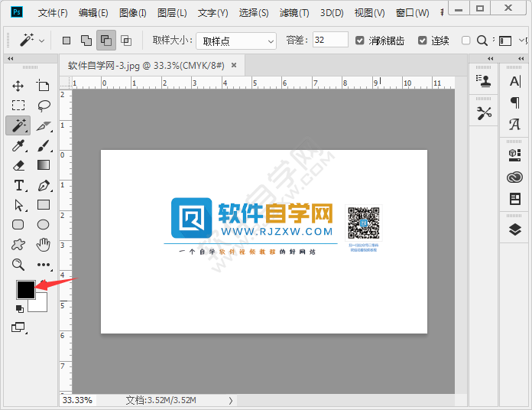
Task: Open the Layers panel icon
Action: point(515,229)
